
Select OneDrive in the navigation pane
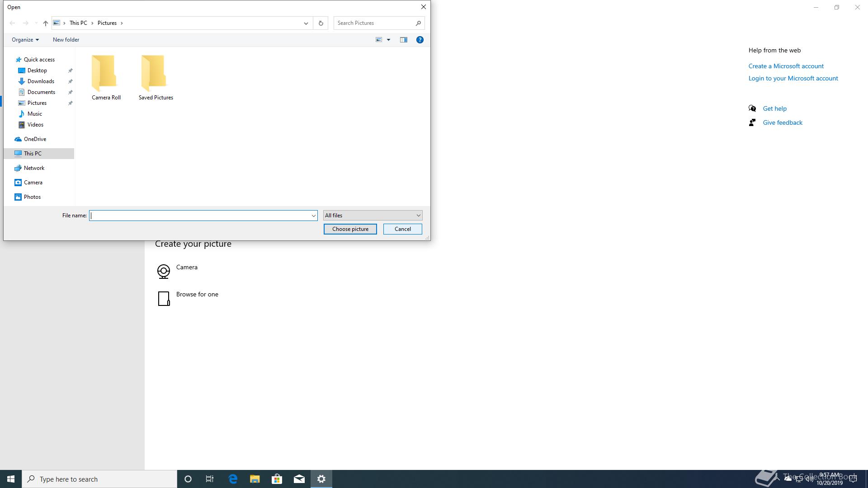35,139
